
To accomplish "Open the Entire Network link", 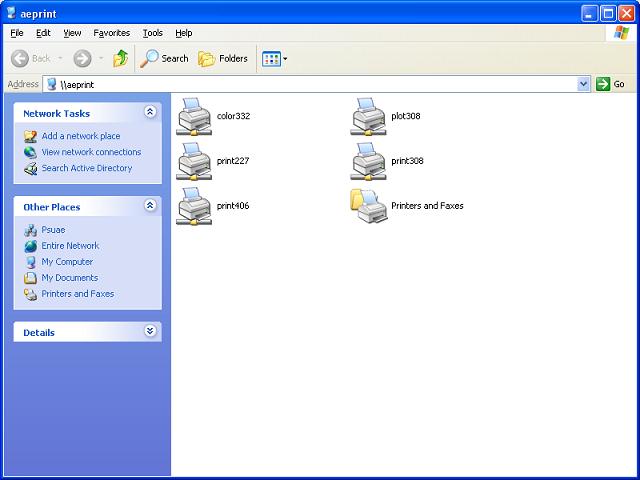I will pyautogui.click(x=70, y=246).
